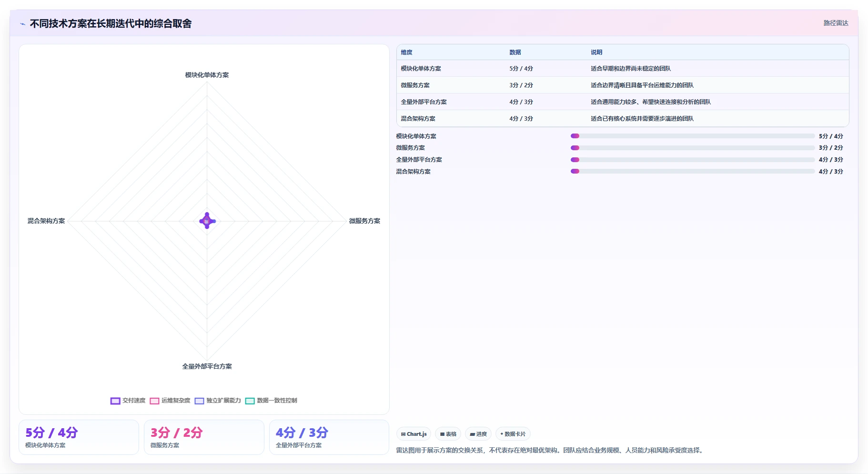
Task: Click the title icon beside 不同技术方案 heading
Action: click(x=22, y=24)
